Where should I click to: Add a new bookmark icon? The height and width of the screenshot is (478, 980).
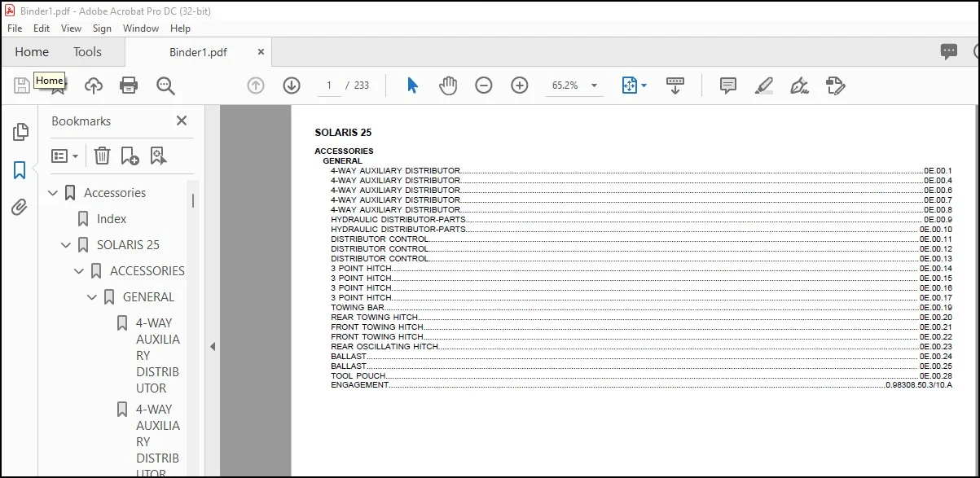[130, 156]
